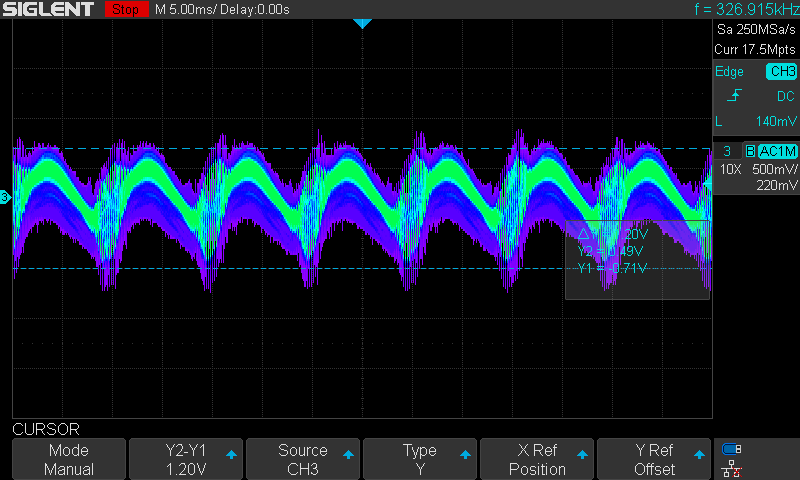Click the Y2 = 0.49V cursor readout

click(x=610, y=251)
